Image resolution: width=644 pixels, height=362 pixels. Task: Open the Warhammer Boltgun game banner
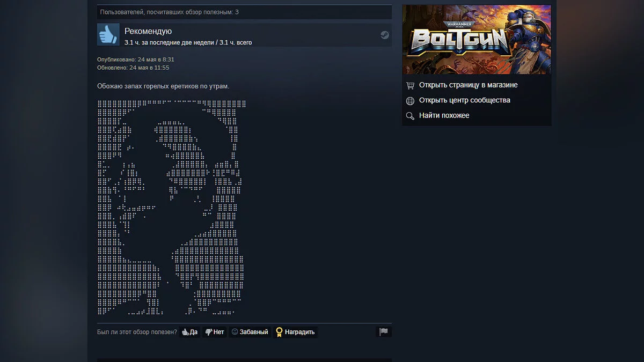[477, 40]
